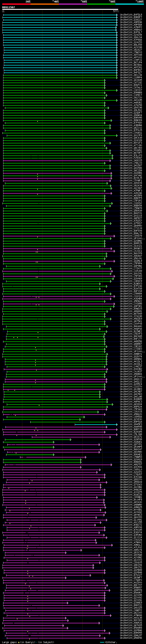This screenshot has width=146, height=644.
Task: Select the UniRef100_O24154 label
Action: point(131,35)
